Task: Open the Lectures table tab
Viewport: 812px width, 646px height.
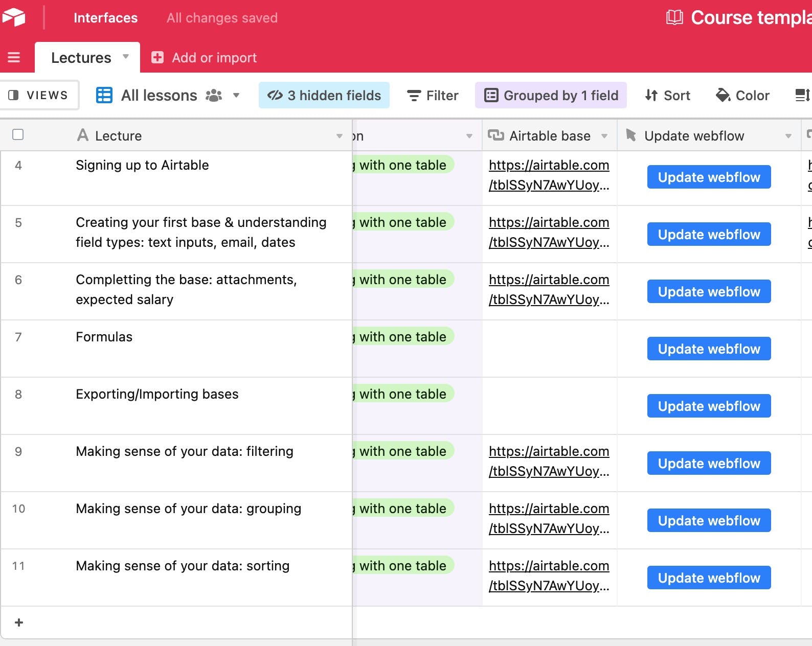Action: tap(87, 57)
